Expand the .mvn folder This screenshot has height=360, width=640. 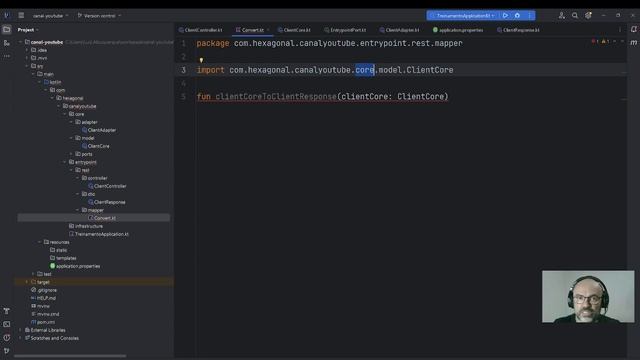[27, 58]
